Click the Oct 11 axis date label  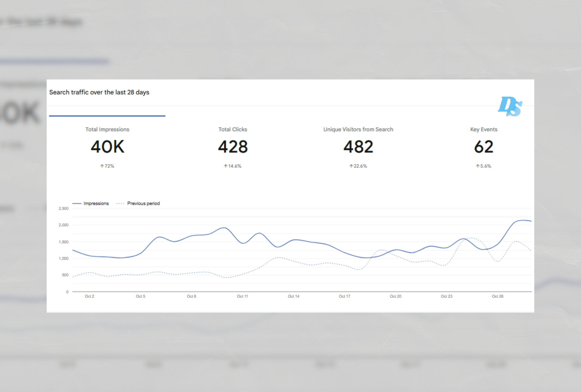[242, 296]
